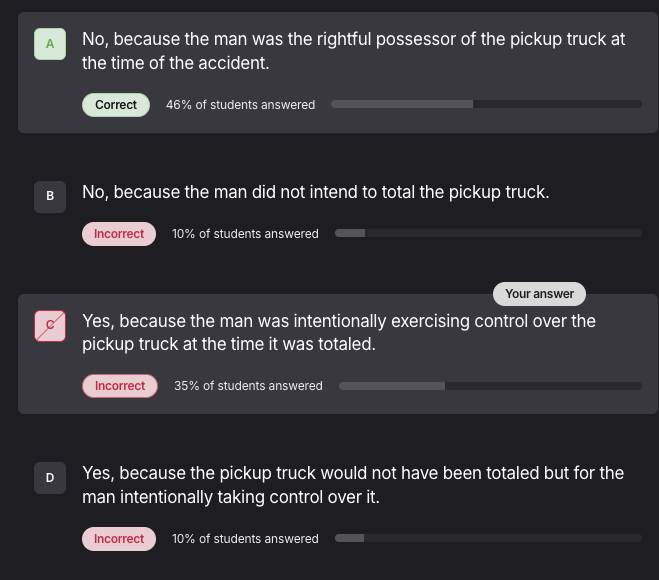Click the letter D answer badge

pos(50,478)
